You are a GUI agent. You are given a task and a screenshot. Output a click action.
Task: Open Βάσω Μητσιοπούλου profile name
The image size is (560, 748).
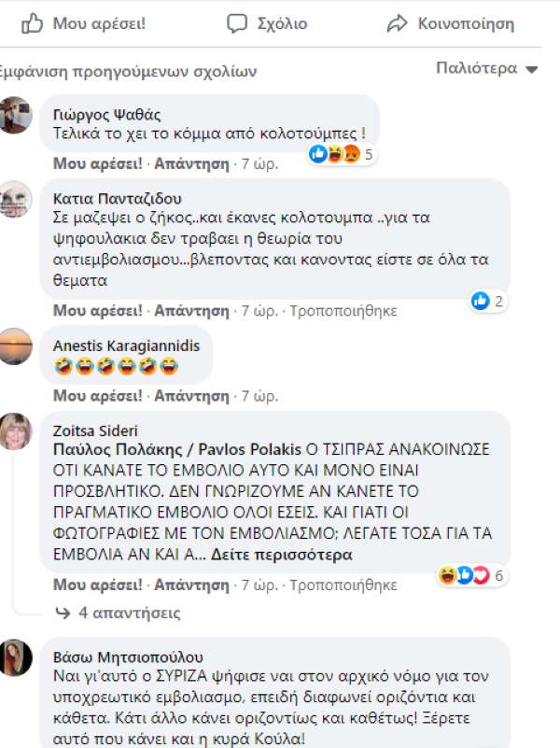point(128,656)
